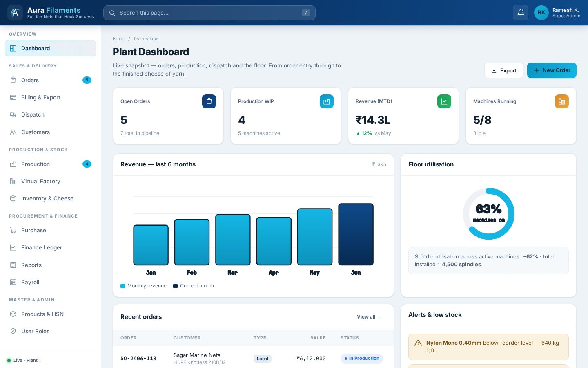The image size is (588, 368).
Task: Click the Machines Running card icon
Action: (x=562, y=101)
